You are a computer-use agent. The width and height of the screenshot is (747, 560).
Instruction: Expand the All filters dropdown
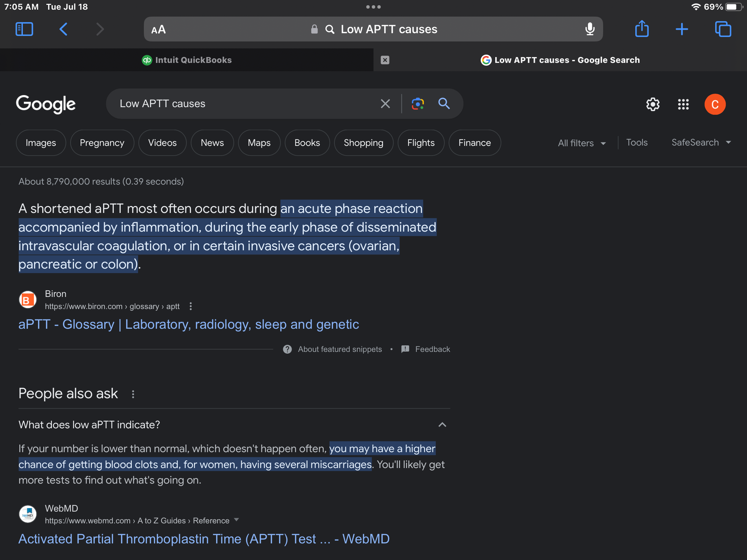click(582, 143)
